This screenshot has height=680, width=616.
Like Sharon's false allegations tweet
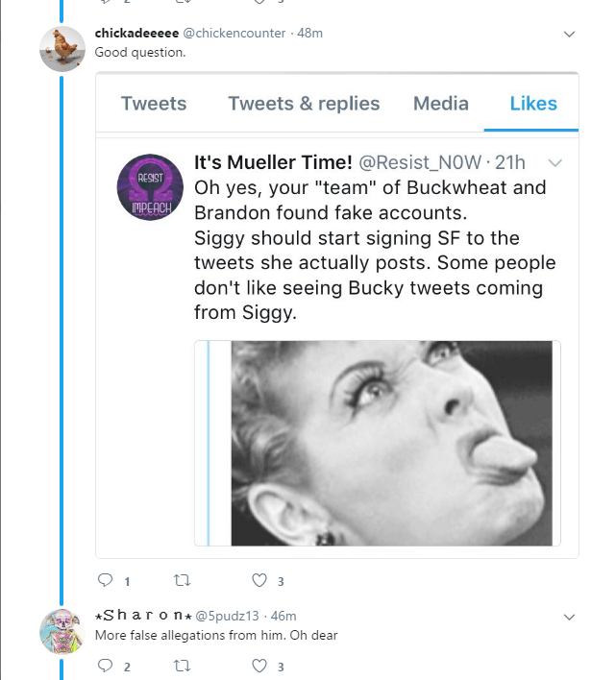(x=259, y=666)
